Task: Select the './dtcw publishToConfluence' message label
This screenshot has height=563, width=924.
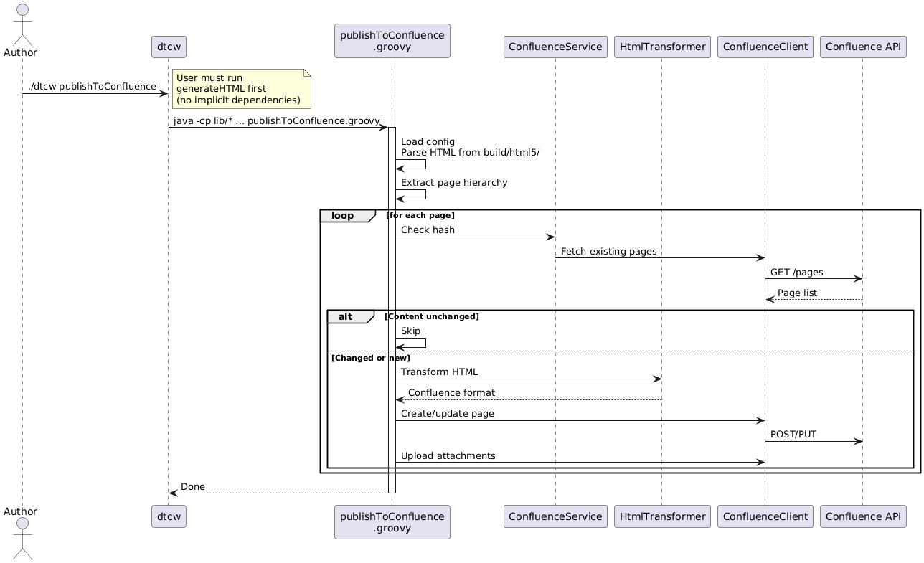Action: click(93, 87)
